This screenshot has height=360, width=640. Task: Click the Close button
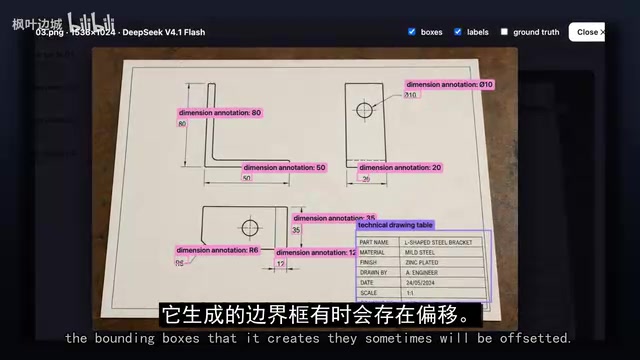[x=587, y=32]
